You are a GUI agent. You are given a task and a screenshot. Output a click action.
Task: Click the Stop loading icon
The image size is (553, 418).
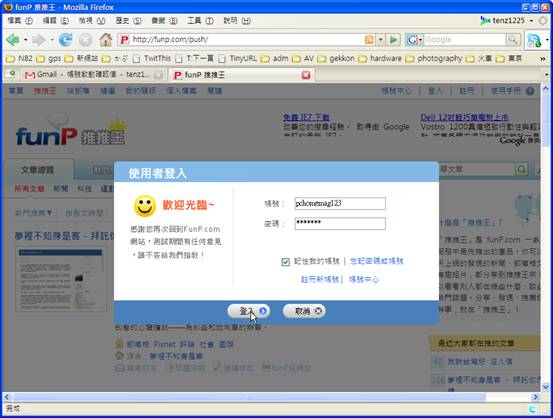[x=85, y=40]
